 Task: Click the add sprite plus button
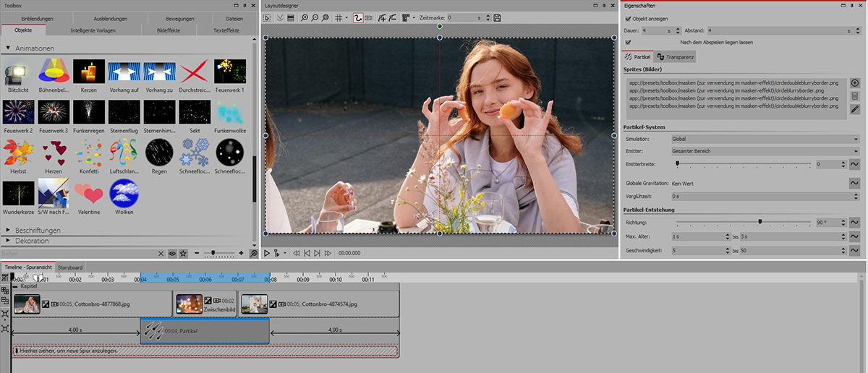(854, 83)
